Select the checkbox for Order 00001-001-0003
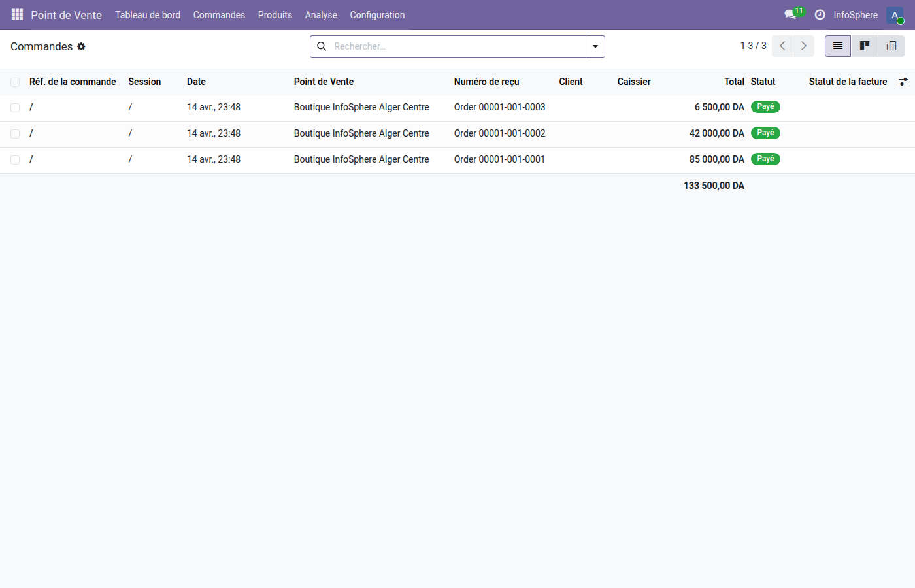 click(15, 107)
